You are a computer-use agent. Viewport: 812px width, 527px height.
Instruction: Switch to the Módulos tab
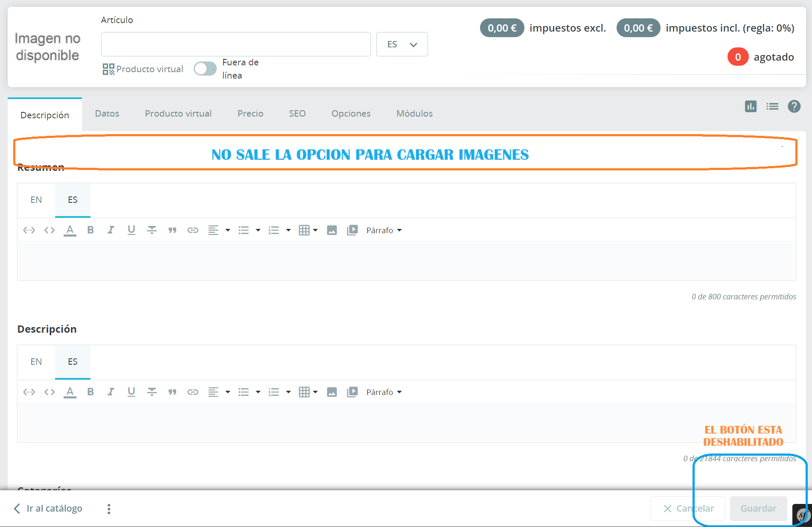tap(415, 114)
